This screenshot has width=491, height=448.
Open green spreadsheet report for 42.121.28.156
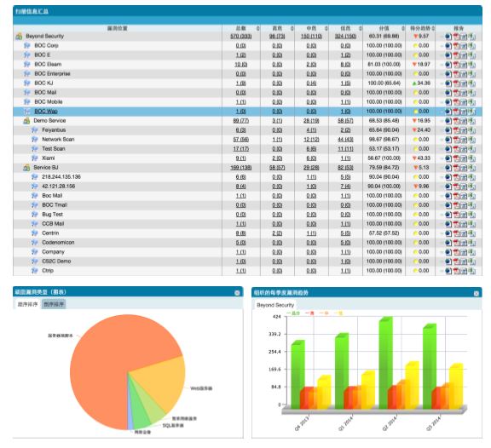point(472,187)
